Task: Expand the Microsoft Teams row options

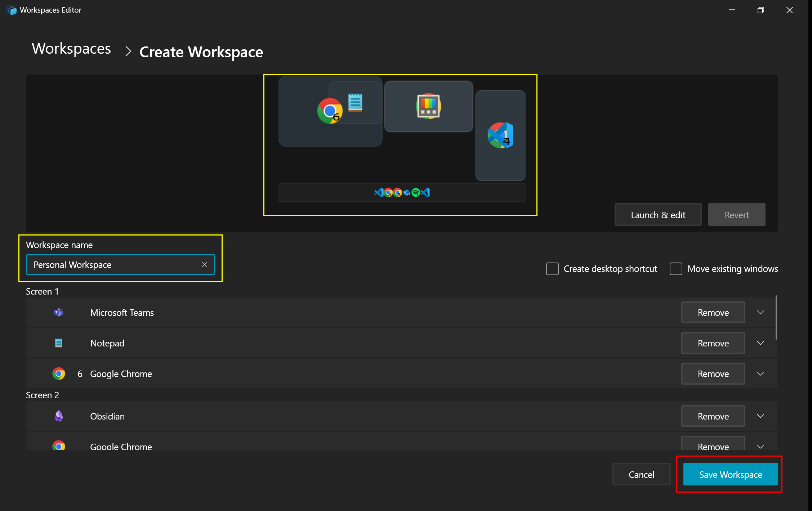Action: [760, 312]
